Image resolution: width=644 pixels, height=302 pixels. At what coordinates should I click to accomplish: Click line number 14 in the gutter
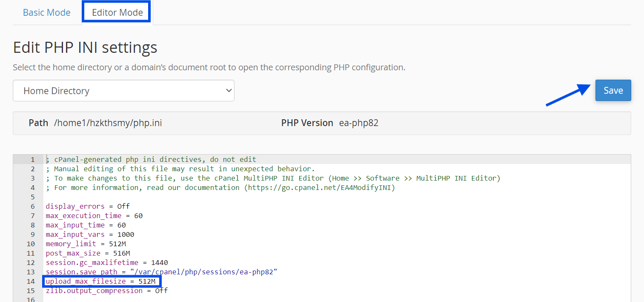point(30,281)
